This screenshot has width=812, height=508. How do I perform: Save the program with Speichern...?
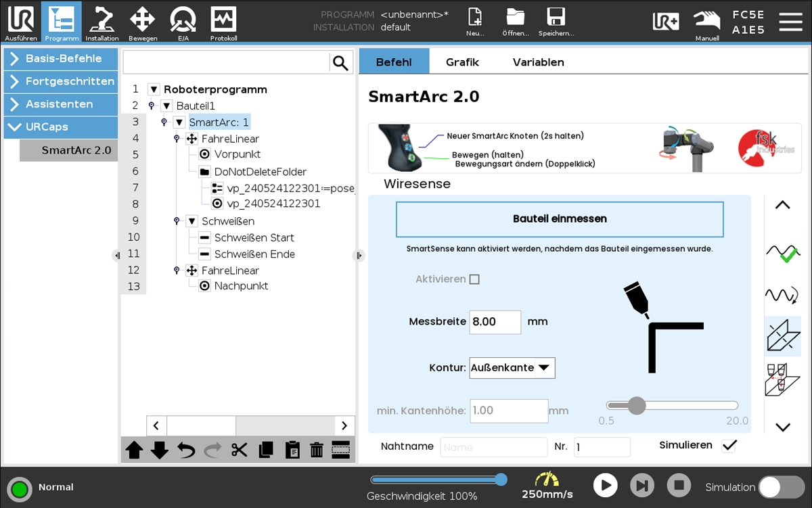tap(556, 22)
